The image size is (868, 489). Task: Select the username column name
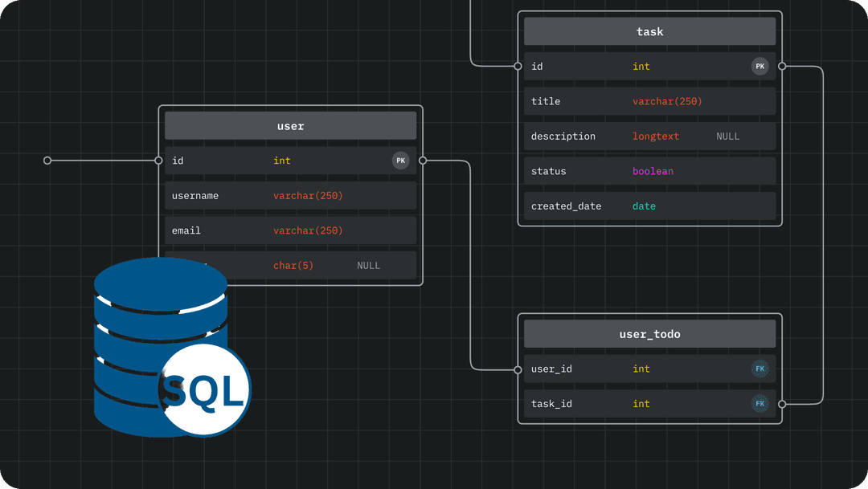(x=194, y=196)
